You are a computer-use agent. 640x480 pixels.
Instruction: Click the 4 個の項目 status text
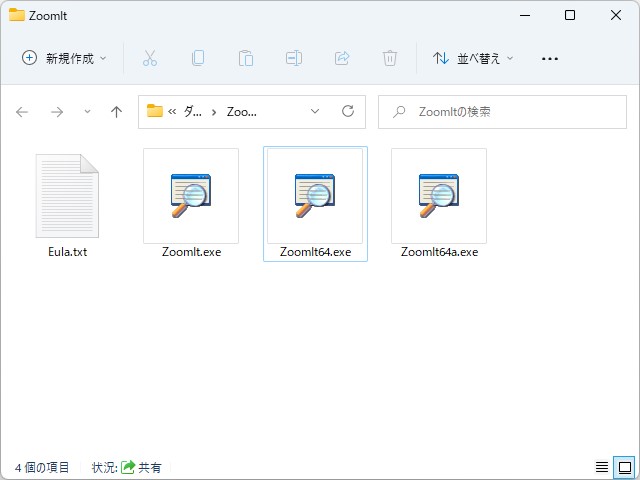[42, 467]
